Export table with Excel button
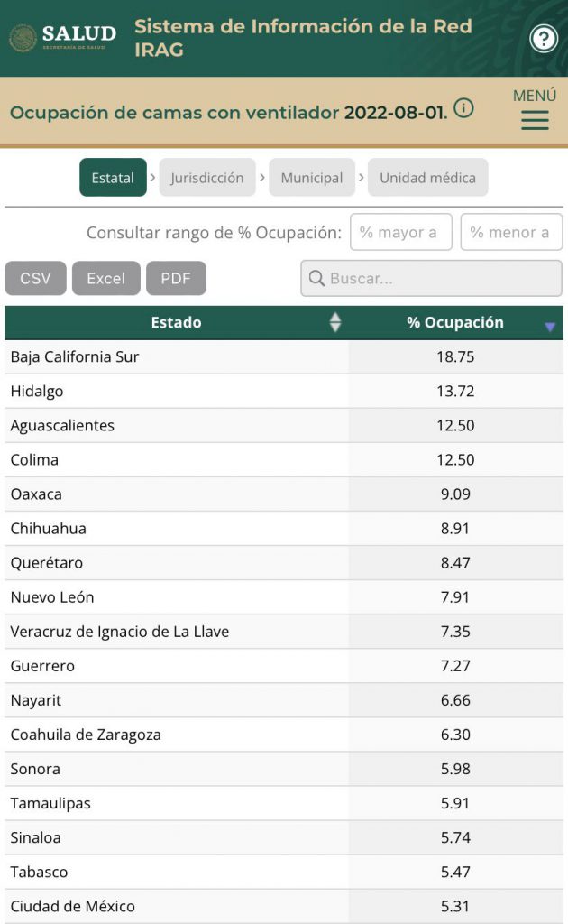The image size is (568, 924). tap(106, 278)
